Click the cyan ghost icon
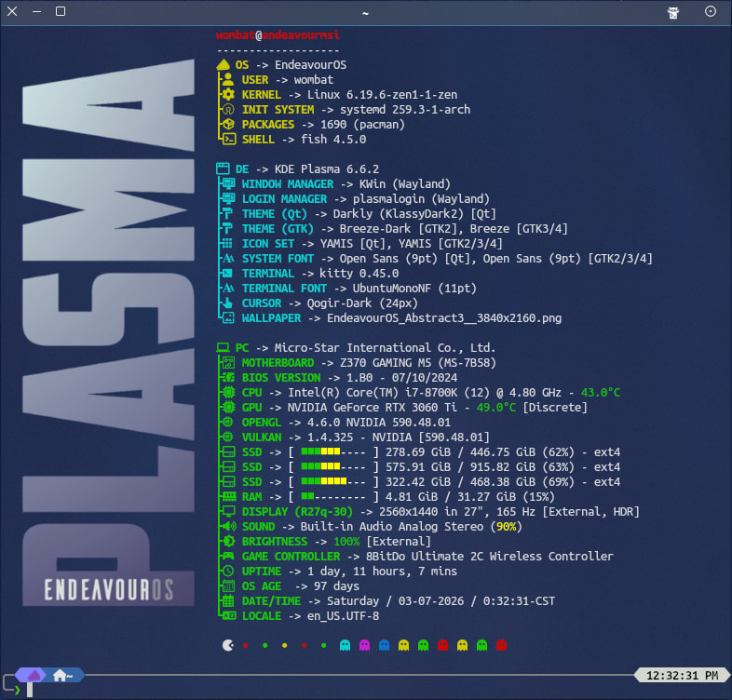The height and width of the screenshot is (700, 732). pyautogui.click(x=346, y=644)
